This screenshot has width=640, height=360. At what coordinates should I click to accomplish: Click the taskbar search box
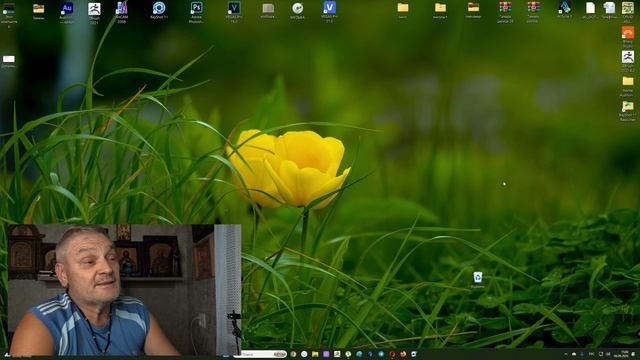click(260, 354)
